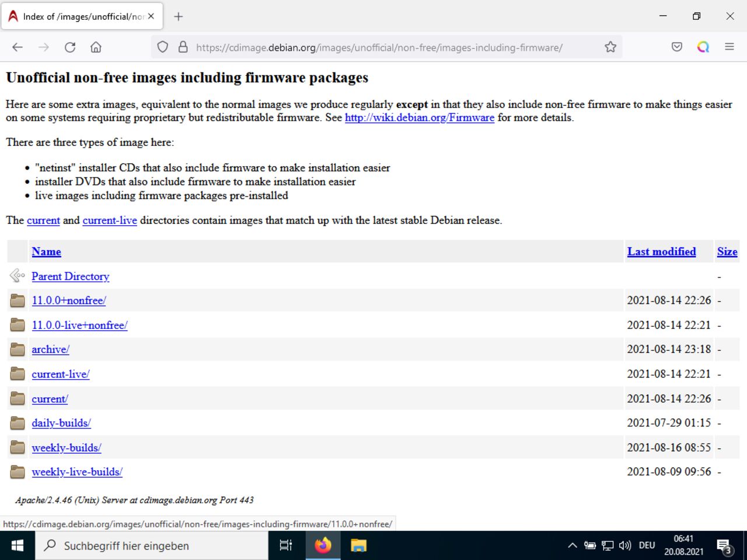This screenshot has width=747, height=560.
Task: Open the archive/ directory
Action: pyautogui.click(x=51, y=349)
